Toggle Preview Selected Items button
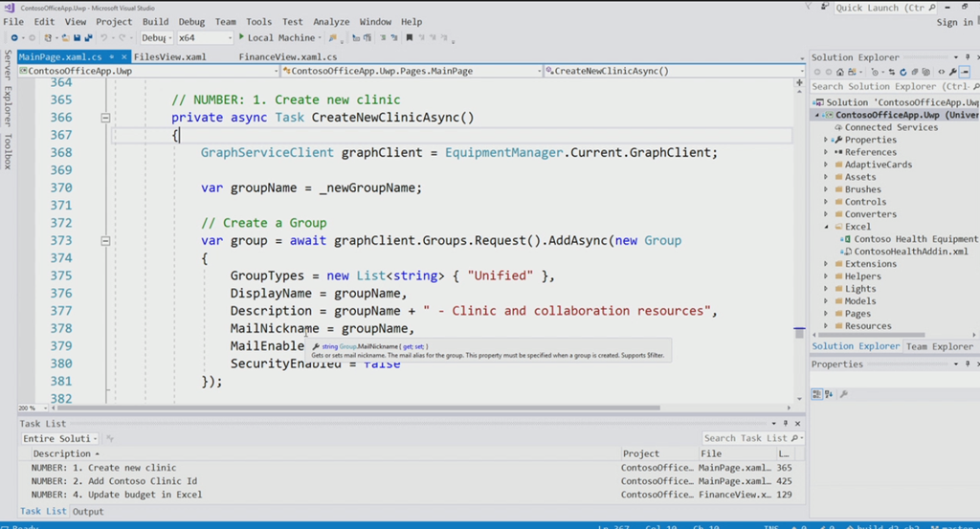Screen dimensions: 980x529 966,72
